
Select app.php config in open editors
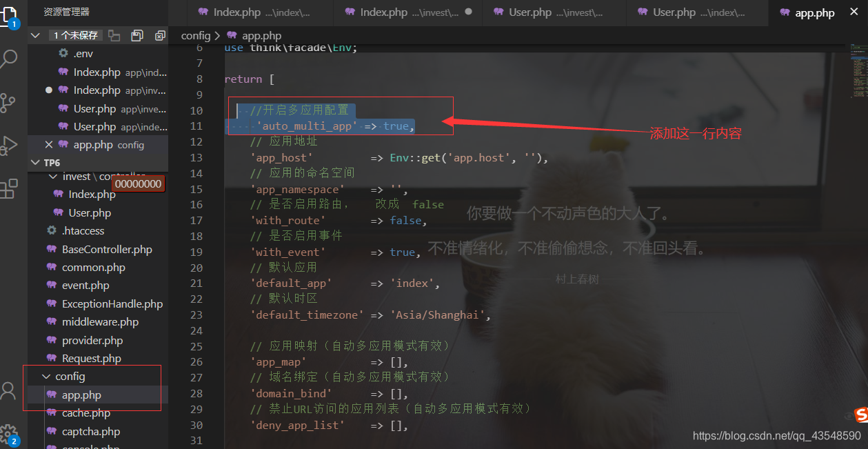click(x=98, y=145)
